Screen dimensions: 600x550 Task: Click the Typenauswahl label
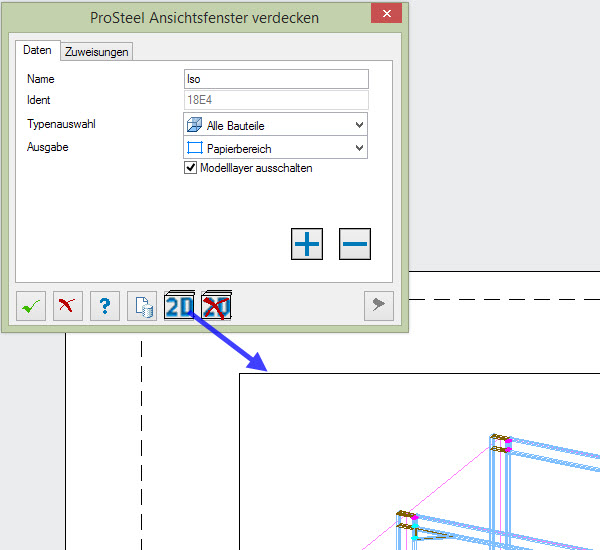pos(61,124)
